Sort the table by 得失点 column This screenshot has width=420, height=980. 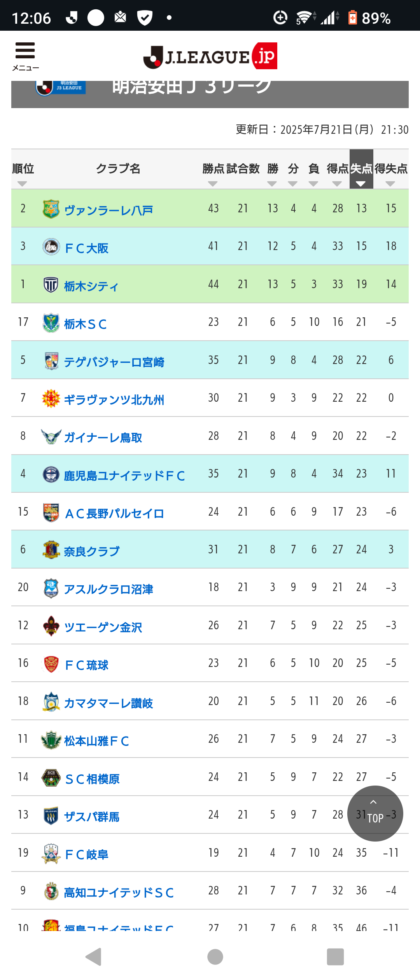(x=391, y=174)
